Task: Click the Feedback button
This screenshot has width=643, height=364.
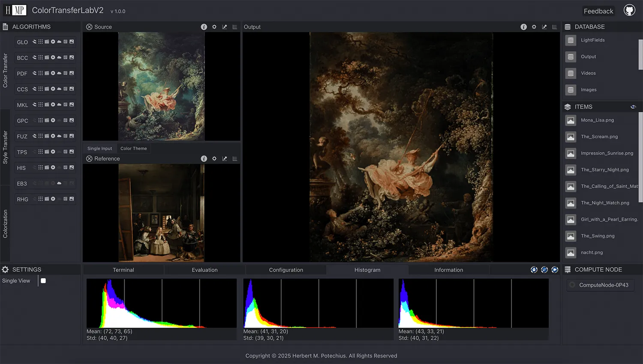Action: pos(598,11)
